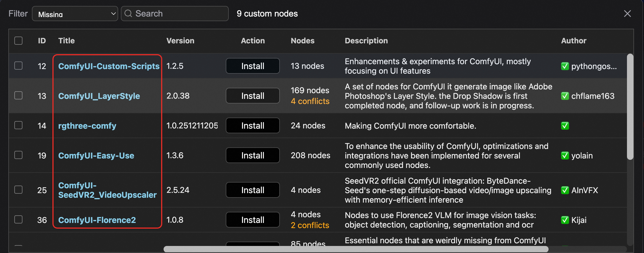Click author name 'yolain'
The image size is (644, 253).
pos(582,155)
